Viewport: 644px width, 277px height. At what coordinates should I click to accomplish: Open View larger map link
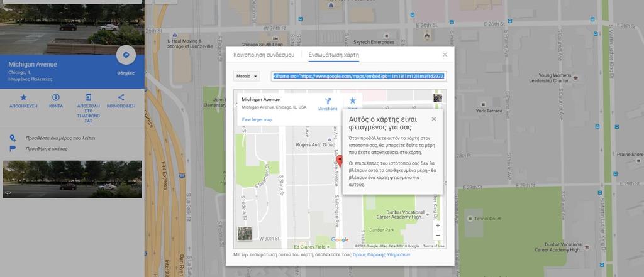click(257, 120)
